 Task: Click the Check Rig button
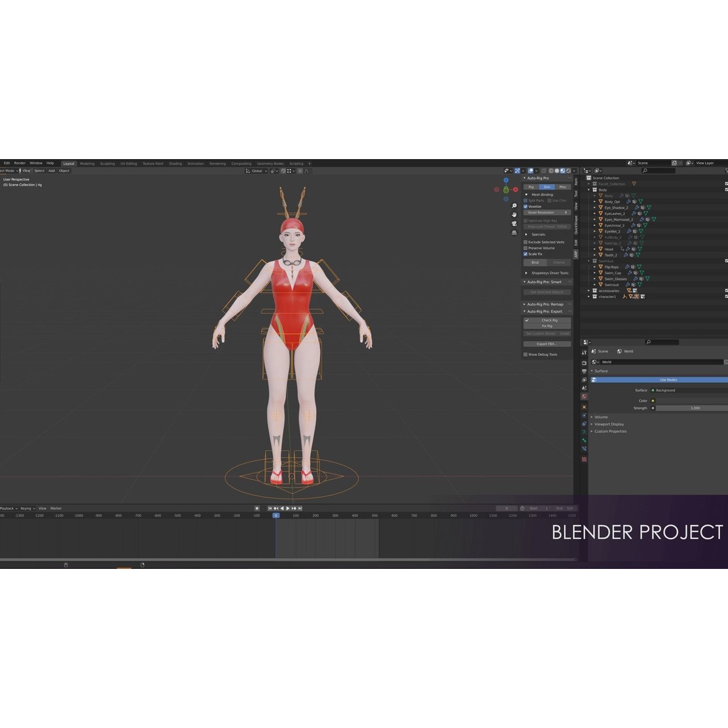pyautogui.click(x=547, y=320)
